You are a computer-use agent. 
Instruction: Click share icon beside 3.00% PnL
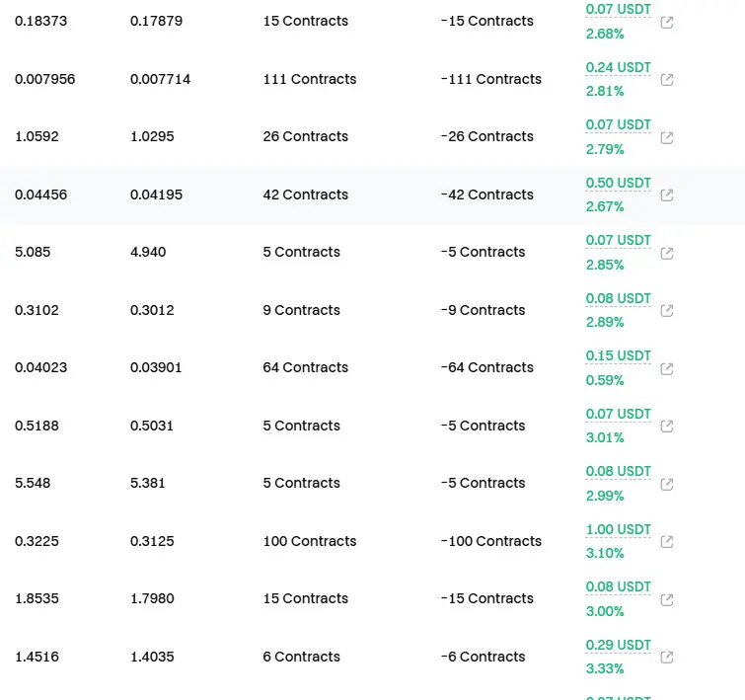click(x=667, y=599)
